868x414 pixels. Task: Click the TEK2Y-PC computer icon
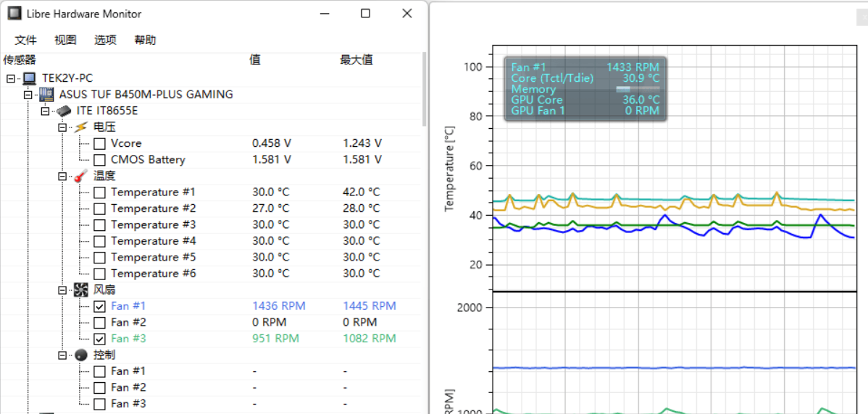[x=30, y=78]
